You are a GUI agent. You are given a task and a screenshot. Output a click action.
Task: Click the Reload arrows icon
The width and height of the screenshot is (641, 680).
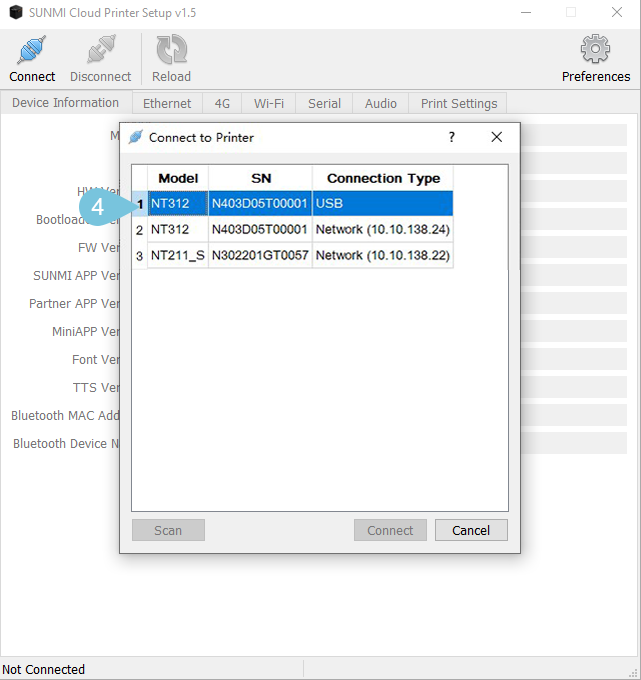pos(171,51)
